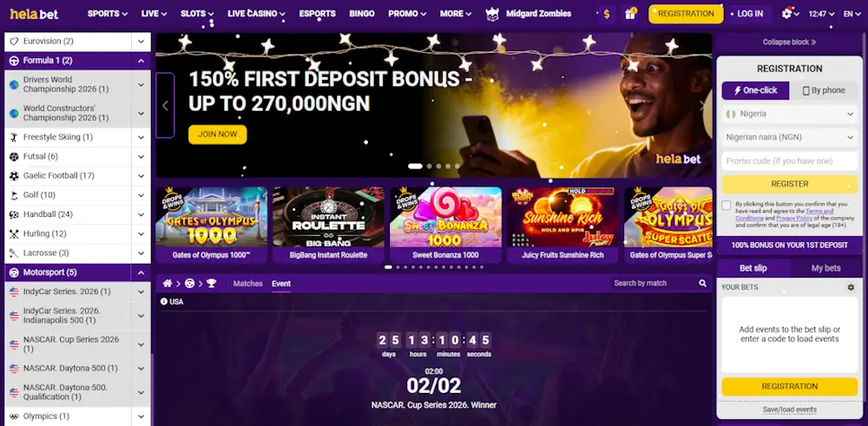Screen dimensions: 868x426
Task: Click the search magnifier icon by match
Action: 702,283
